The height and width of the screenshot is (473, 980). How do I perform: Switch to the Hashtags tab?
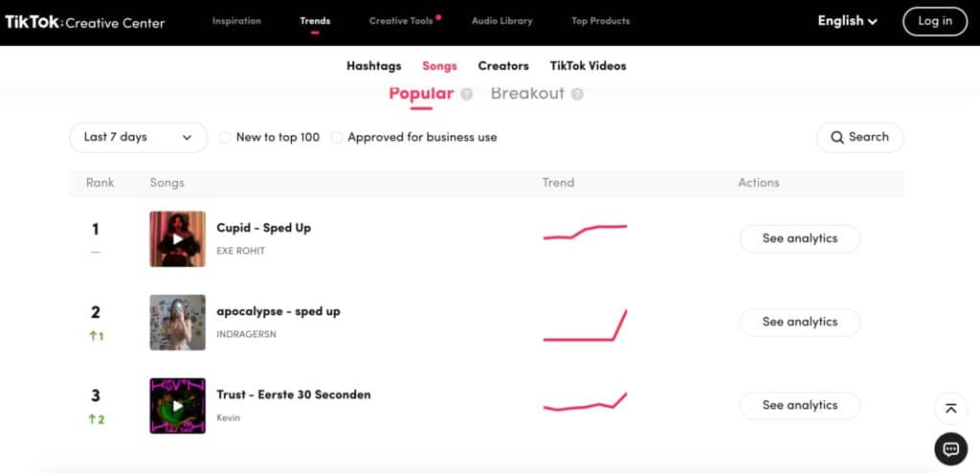click(x=374, y=66)
